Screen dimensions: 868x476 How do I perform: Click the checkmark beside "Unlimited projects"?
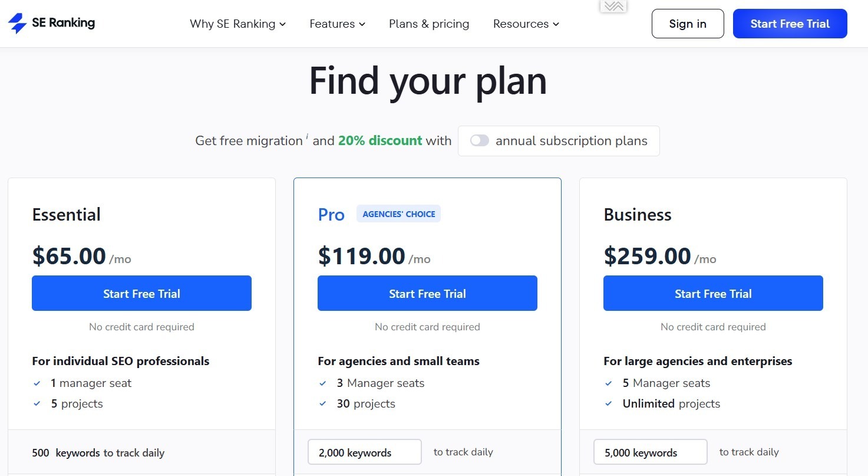(608, 403)
